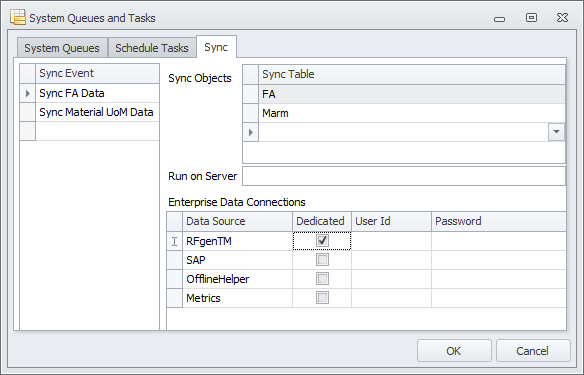Select the Marm row in Sync Table
Viewport: 584px width, 375px height.
pyautogui.click(x=412, y=113)
